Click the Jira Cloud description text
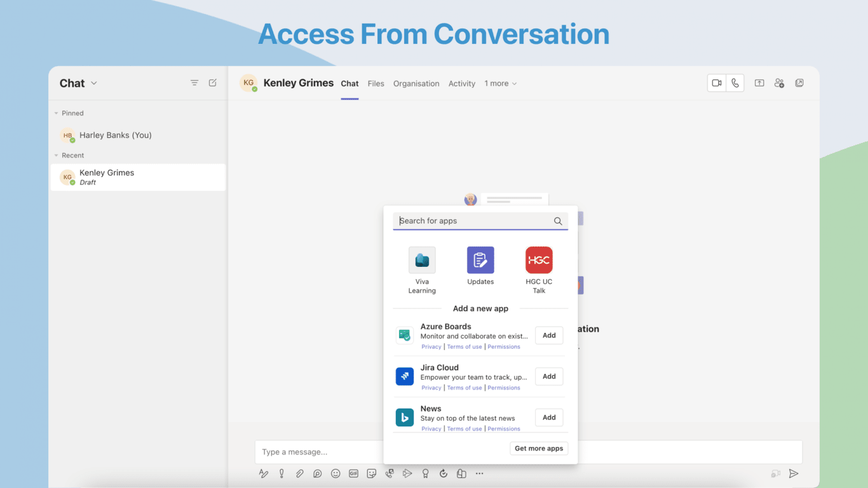Viewport: 868px width, 488px height. point(474,377)
